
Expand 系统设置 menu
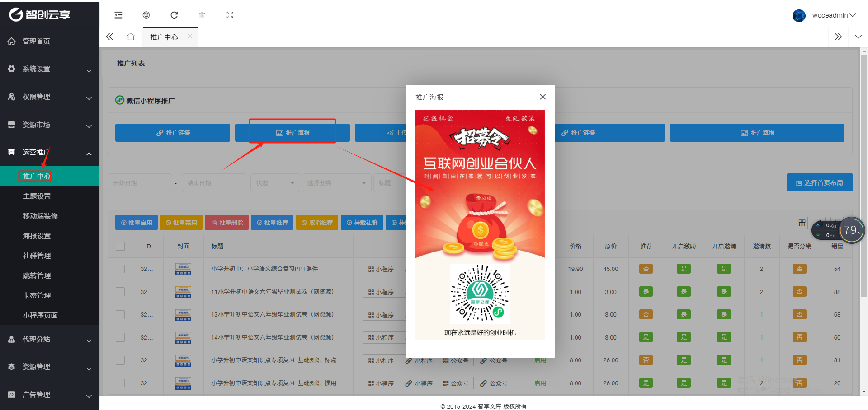tap(50, 69)
